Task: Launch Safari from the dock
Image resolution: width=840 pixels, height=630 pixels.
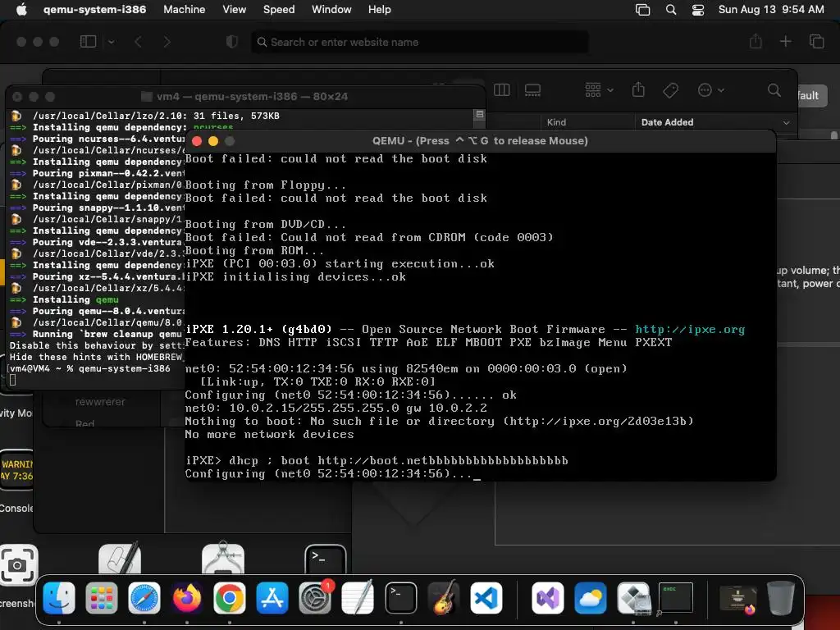Action: pyautogui.click(x=144, y=598)
